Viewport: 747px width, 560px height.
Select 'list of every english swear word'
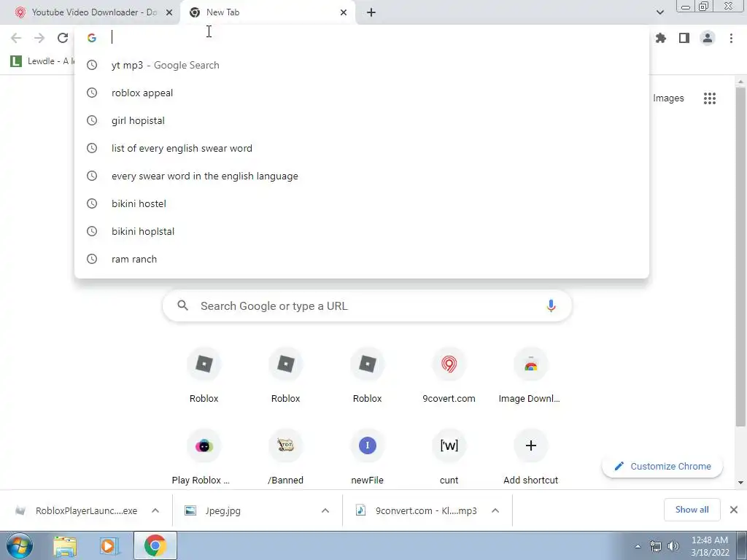click(x=362, y=148)
